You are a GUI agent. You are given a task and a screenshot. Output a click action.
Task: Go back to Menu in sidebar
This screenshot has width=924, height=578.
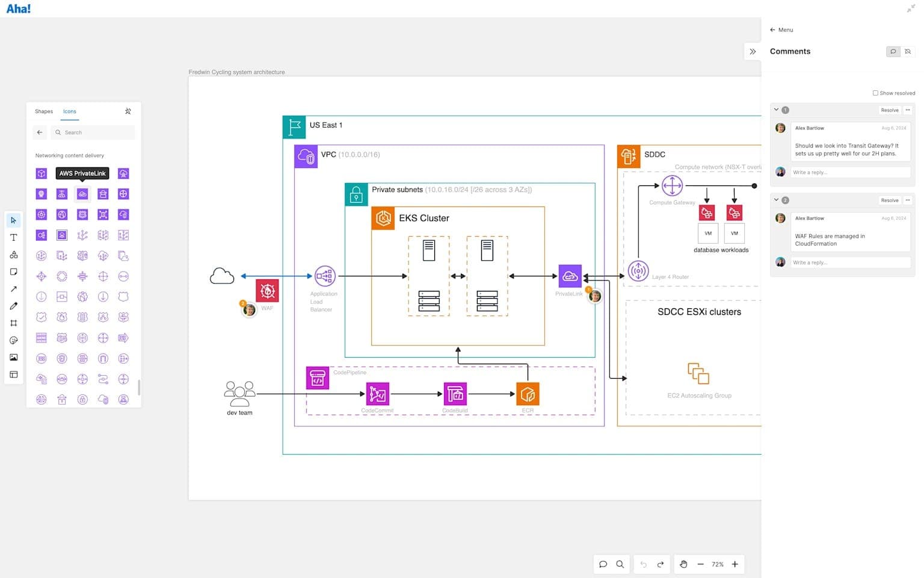click(781, 30)
